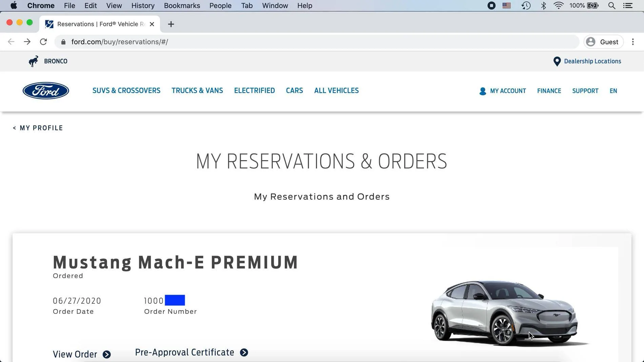Open the Window menu

point(275,5)
